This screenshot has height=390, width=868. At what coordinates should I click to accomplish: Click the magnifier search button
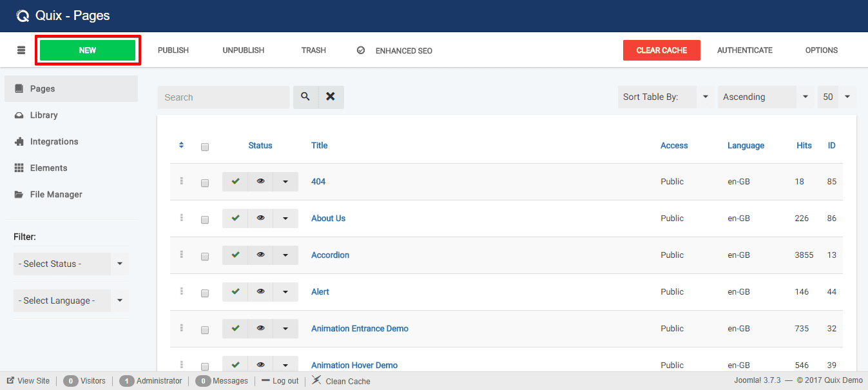coord(305,97)
